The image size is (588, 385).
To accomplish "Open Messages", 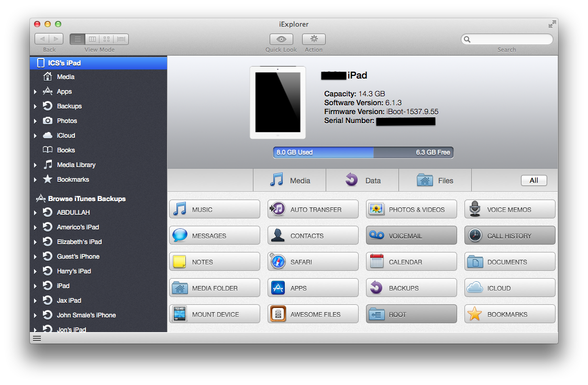I will pyautogui.click(x=215, y=236).
